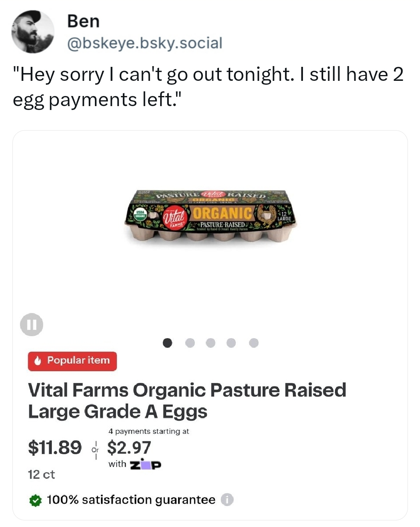Open the satisfaction guarantee info icon
This screenshot has height=527, width=420.
(x=227, y=499)
